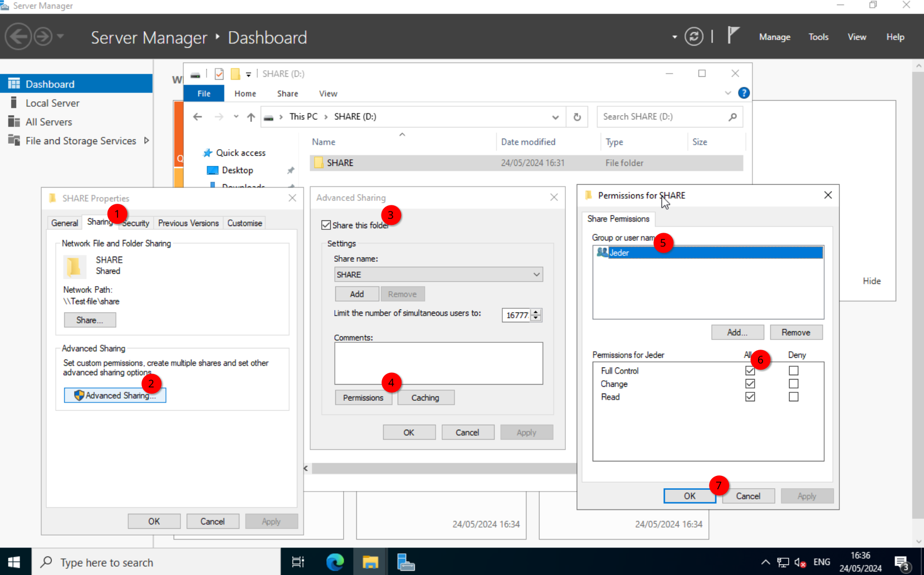
Task: Check Deny for Read permission
Action: [x=794, y=397]
